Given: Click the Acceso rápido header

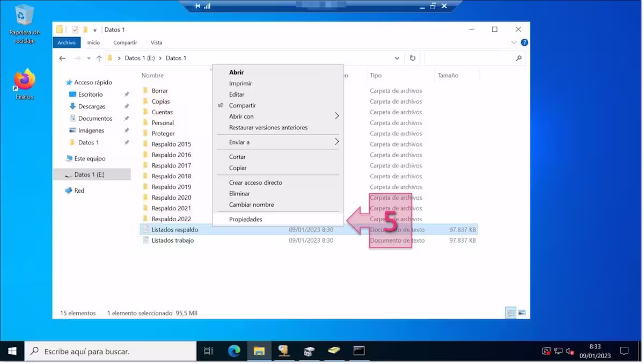Looking at the screenshot, I should [93, 83].
